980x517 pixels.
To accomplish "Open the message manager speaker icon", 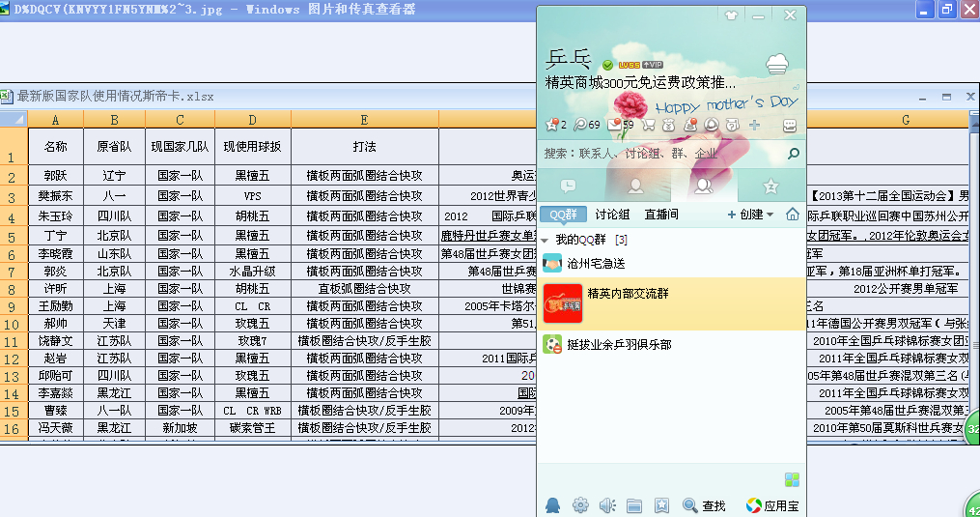I will pos(607,505).
